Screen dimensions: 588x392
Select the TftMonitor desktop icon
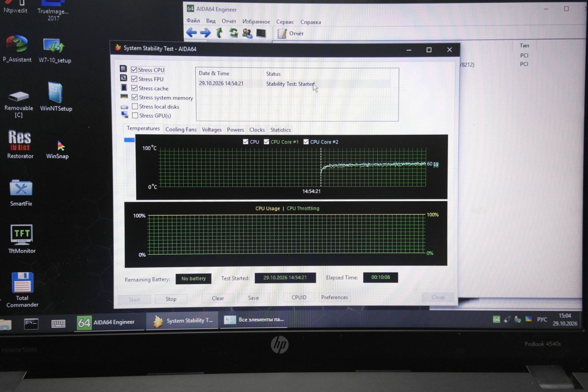[x=22, y=239]
